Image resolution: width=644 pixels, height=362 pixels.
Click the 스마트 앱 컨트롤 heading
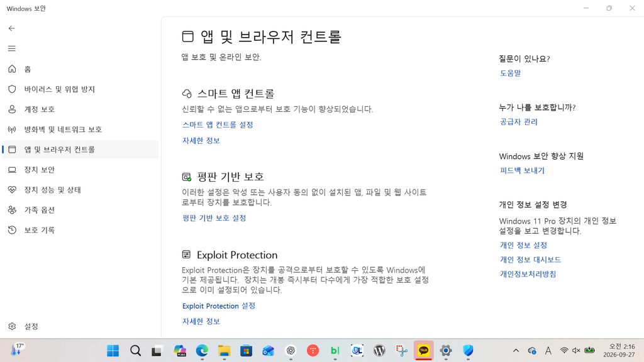pyautogui.click(x=235, y=94)
